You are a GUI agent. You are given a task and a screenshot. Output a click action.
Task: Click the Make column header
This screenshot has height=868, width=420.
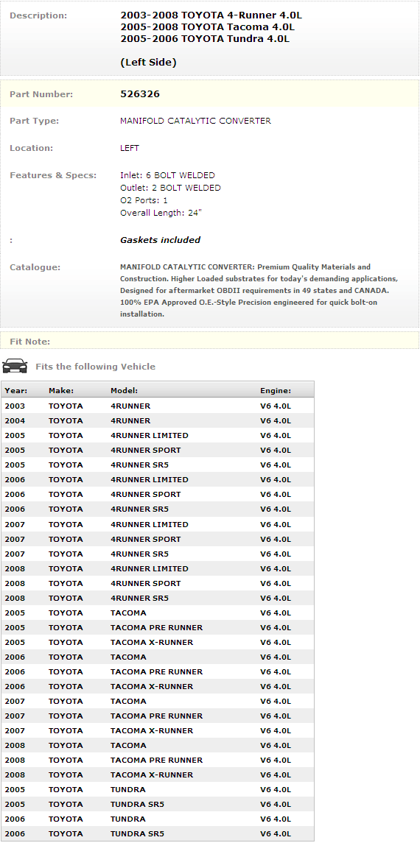(x=61, y=390)
